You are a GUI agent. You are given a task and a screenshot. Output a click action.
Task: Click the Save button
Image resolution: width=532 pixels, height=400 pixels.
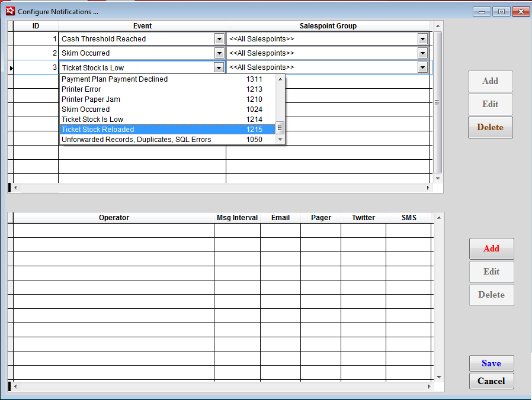click(x=491, y=363)
